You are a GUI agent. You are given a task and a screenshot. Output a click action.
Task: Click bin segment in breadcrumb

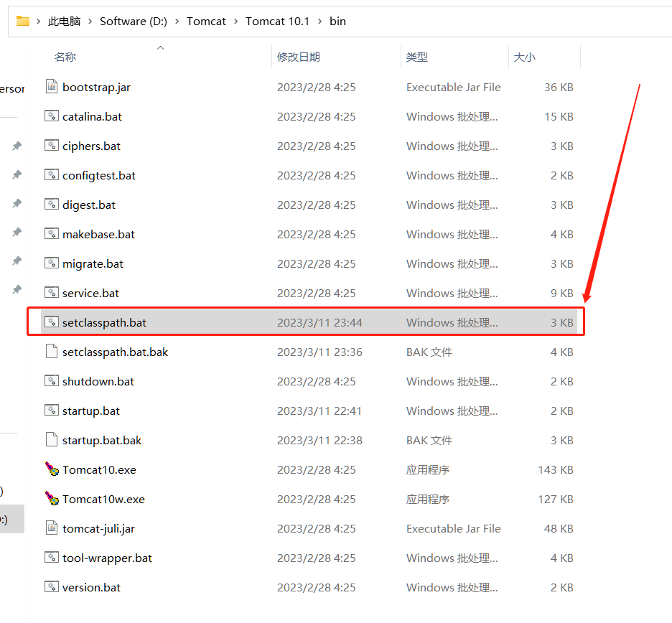[337, 22]
